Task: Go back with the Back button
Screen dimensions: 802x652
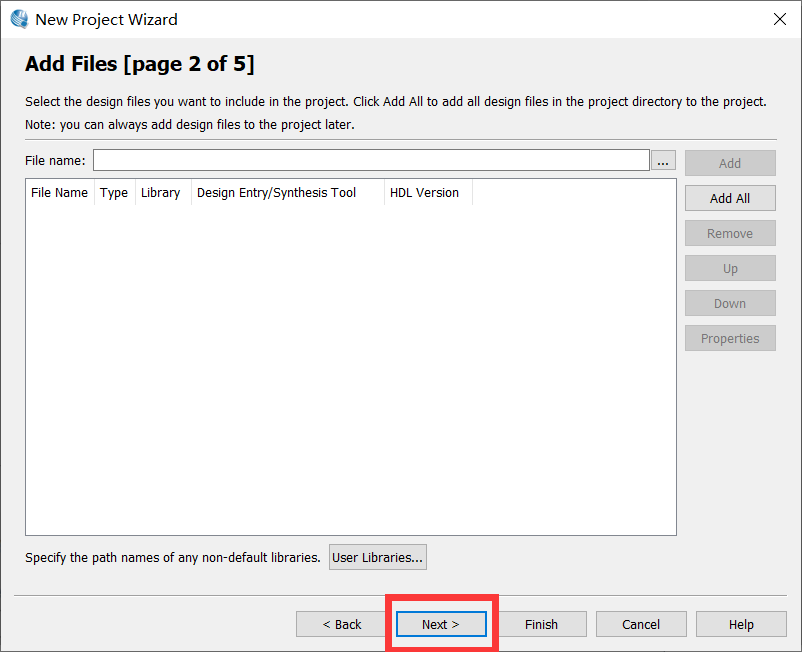Action: coord(342,624)
